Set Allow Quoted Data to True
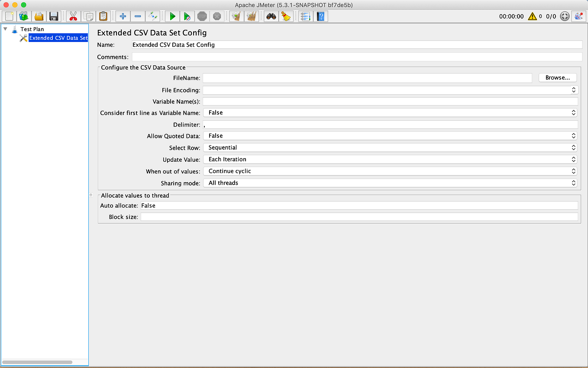The width and height of the screenshot is (588, 368). [x=573, y=135]
